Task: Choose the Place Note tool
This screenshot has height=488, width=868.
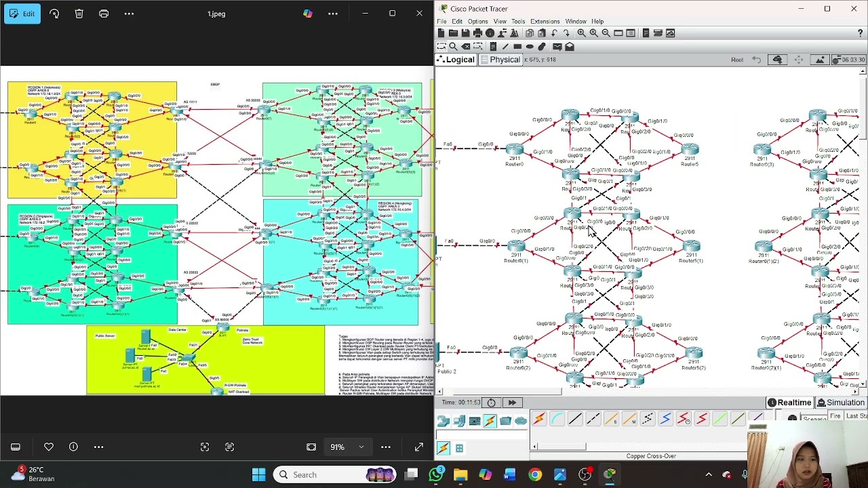Action: (x=493, y=46)
